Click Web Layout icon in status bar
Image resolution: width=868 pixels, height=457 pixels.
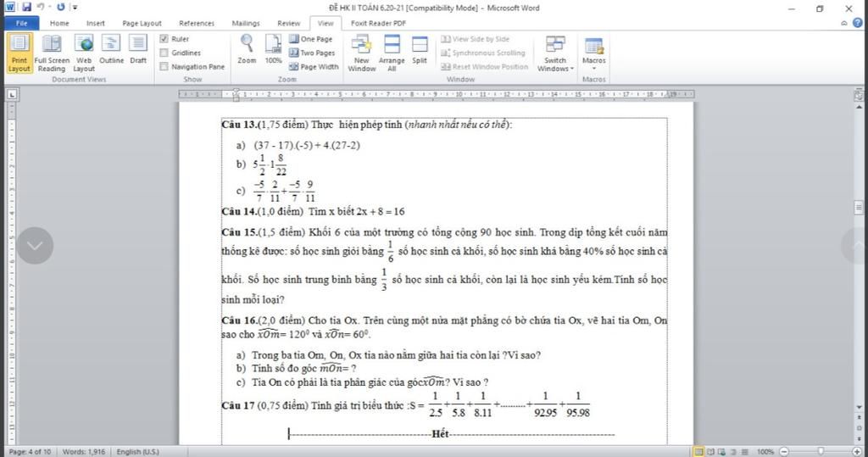point(722,451)
